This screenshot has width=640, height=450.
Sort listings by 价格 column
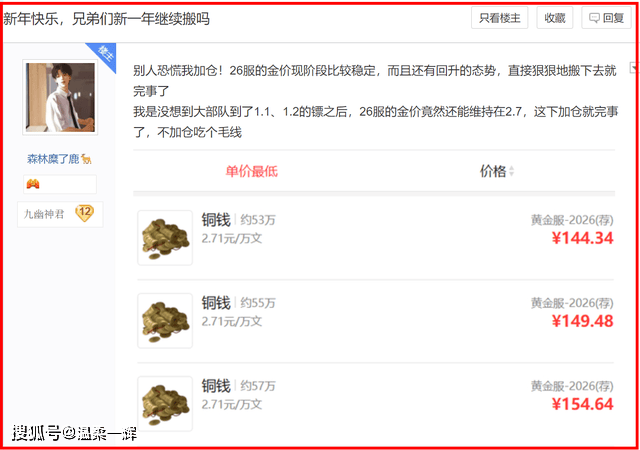(493, 171)
